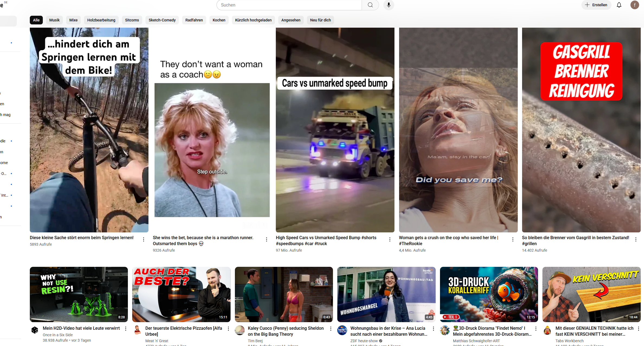Image resolution: width=644 pixels, height=346 pixels.
Task: Click the search magnifier button
Action: [370, 5]
